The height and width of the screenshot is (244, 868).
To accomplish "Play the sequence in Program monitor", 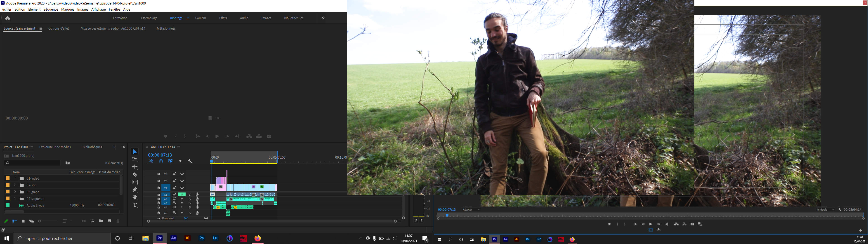I will [x=651, y=224].
